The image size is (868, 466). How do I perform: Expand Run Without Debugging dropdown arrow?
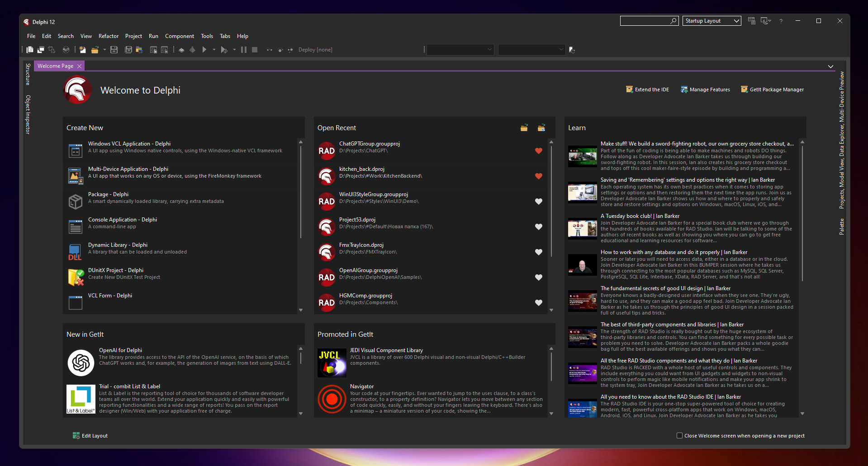[234, 50]
